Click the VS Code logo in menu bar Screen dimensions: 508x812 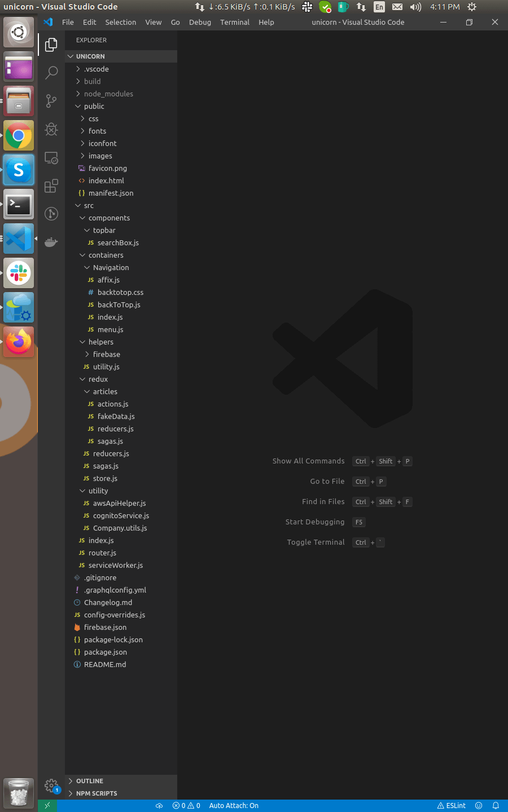(x=48, y=22)
